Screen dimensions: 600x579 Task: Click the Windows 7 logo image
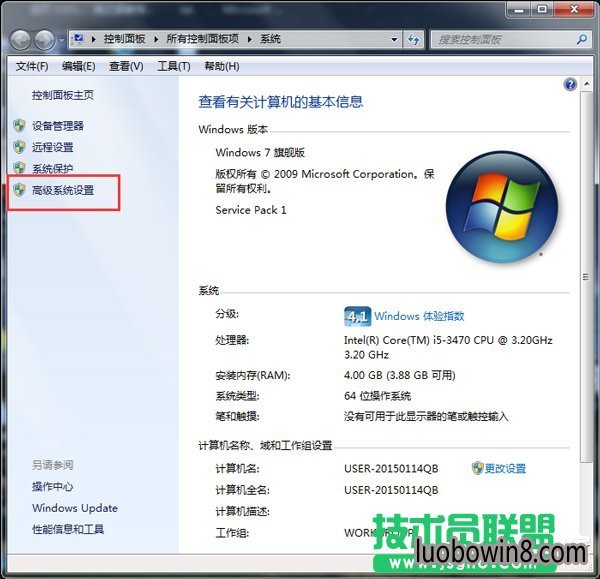(501, 207)
